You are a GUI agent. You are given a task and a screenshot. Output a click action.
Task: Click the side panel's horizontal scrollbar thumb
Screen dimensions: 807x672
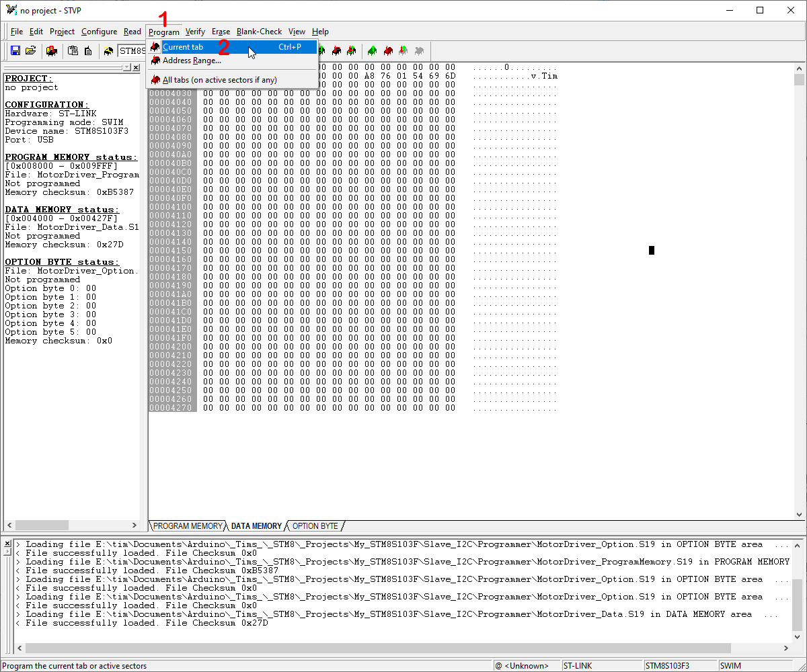pyautogui.click(x=42, y=525)
